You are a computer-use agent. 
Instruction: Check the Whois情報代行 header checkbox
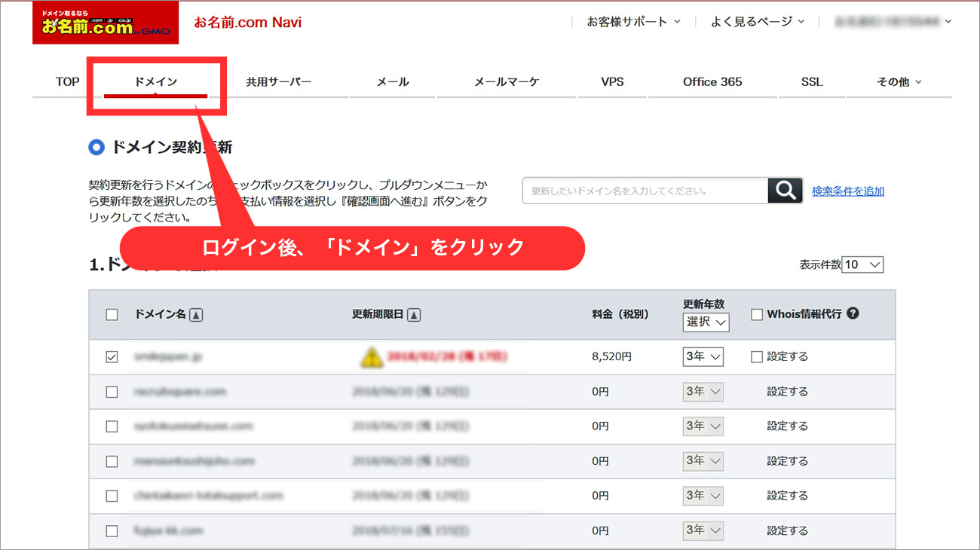757,315
